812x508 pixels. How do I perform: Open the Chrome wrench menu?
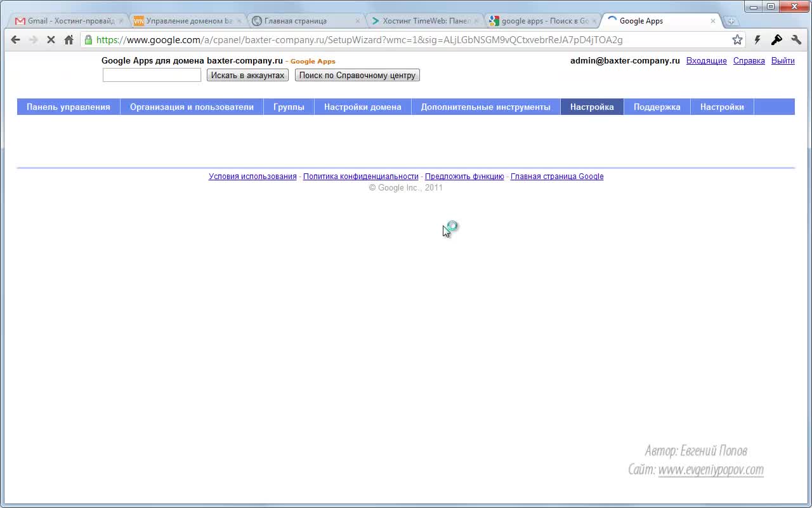796,39
